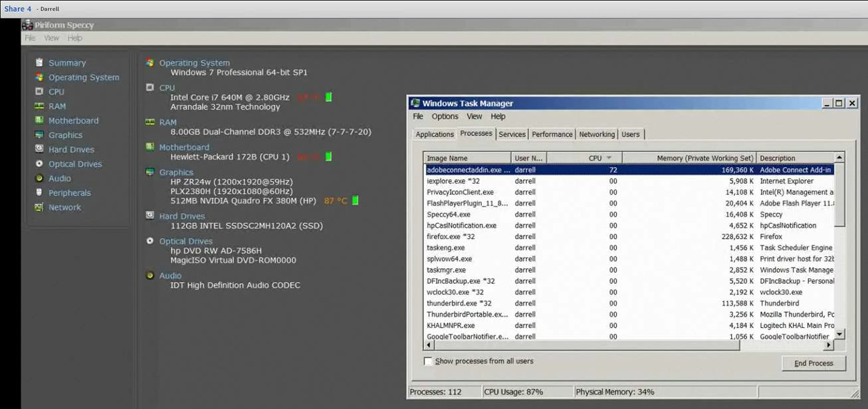Open the Speccy File menu
This screenshot has height=409, width=868.
(x=30, y=38)
